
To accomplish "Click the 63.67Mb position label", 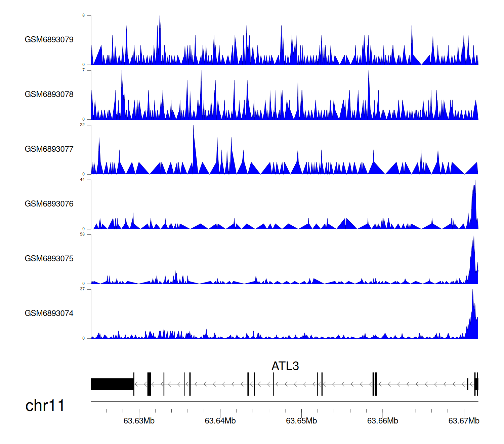I will coord(464,421).
